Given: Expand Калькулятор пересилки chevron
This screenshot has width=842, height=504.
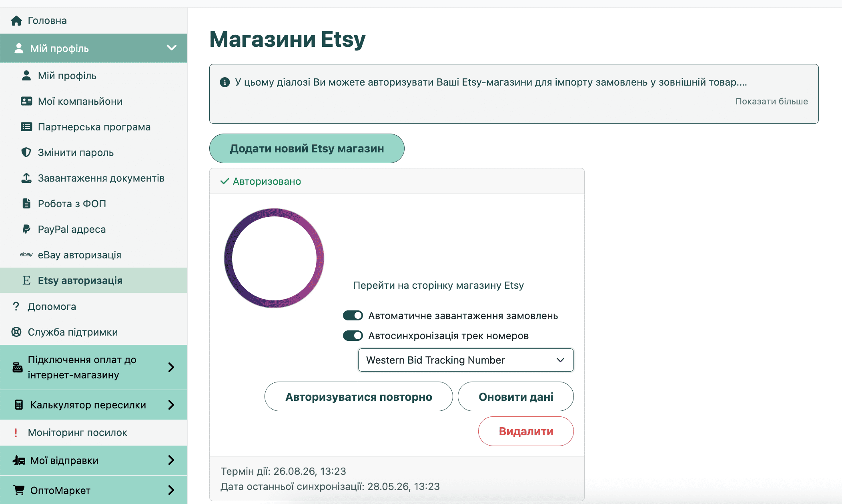Looking at the screenshot, I should click(x=171, y=405).
